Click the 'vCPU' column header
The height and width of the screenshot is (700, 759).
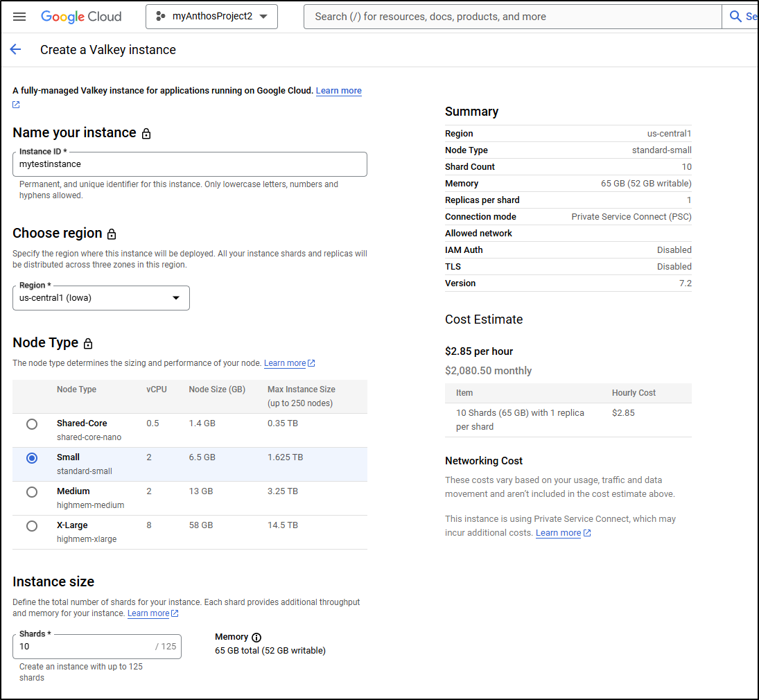click(x=157, y=390)
